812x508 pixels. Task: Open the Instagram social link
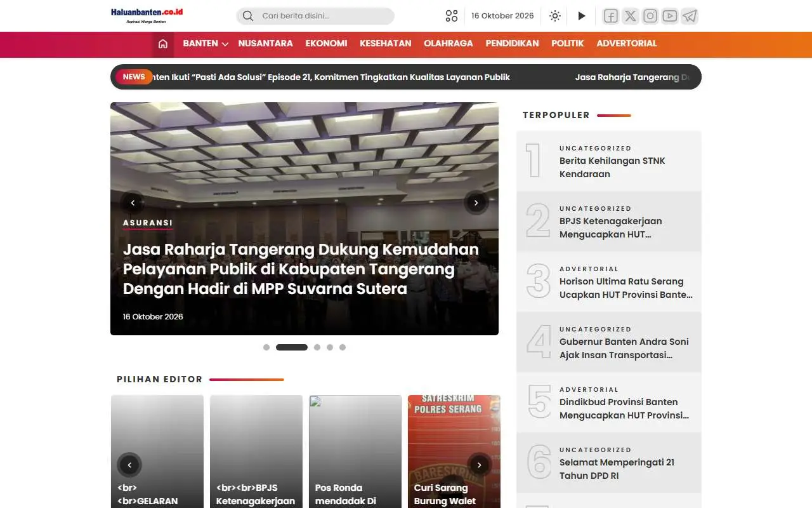tap(650, 16)
